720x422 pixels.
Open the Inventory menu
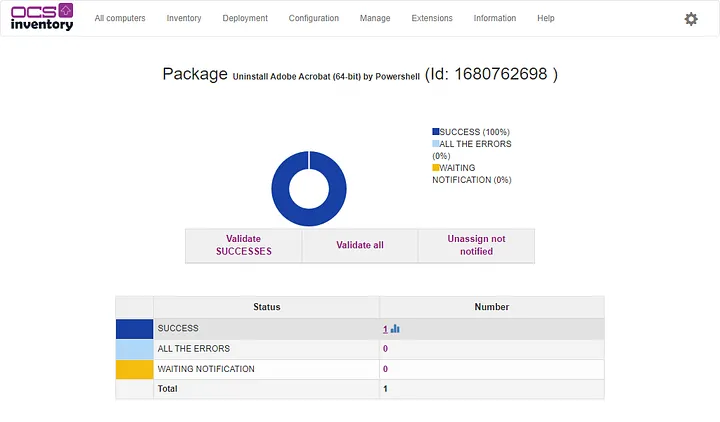(184, 18)
